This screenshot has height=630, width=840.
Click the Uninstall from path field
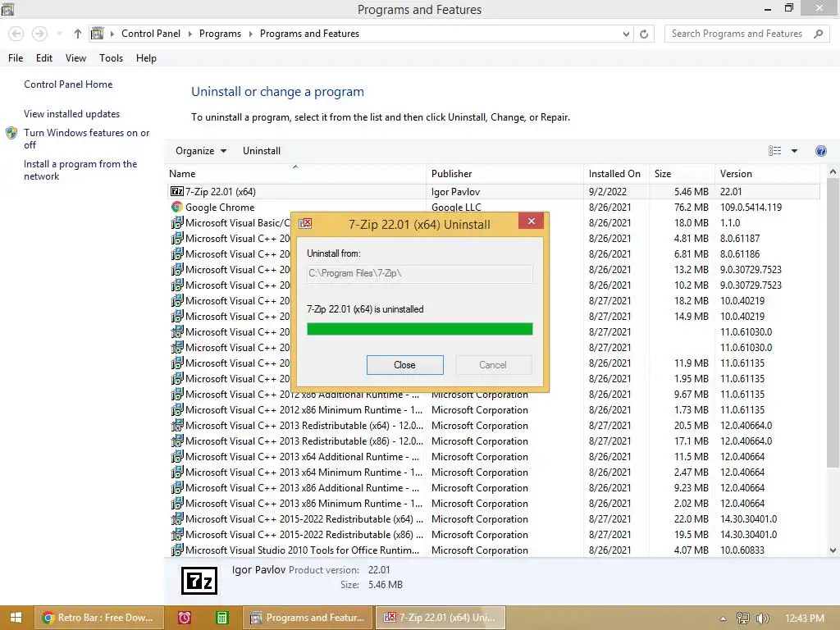419,273
